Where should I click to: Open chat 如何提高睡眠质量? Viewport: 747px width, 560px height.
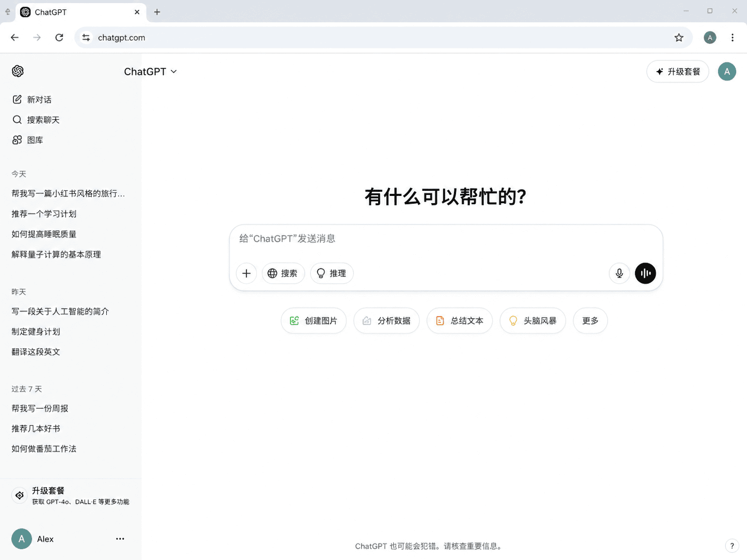point(44,234)
